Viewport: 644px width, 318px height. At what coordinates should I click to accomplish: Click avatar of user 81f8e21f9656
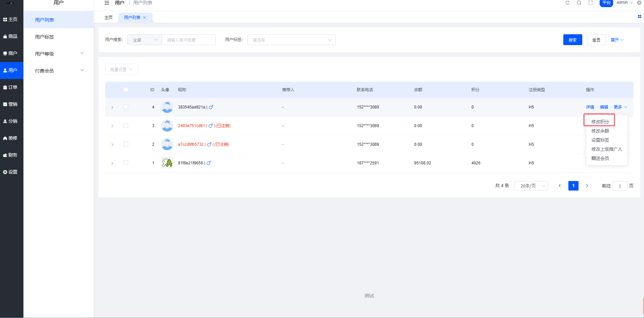[x=167, y=163]
